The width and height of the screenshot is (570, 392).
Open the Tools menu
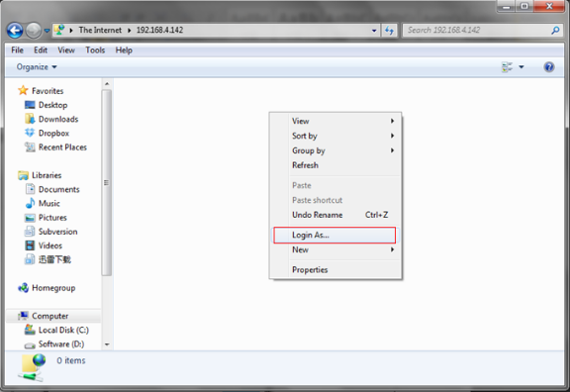[x=95, y=50]
